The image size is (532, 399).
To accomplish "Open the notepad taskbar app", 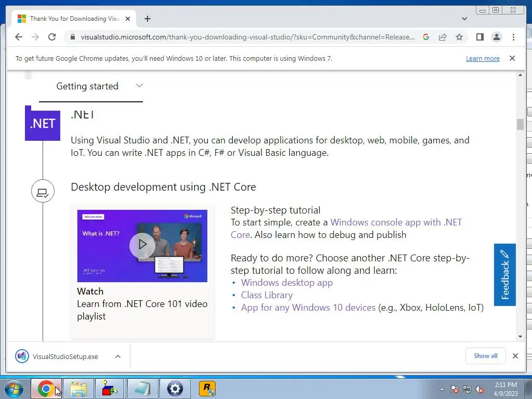I will pos(142,389).
